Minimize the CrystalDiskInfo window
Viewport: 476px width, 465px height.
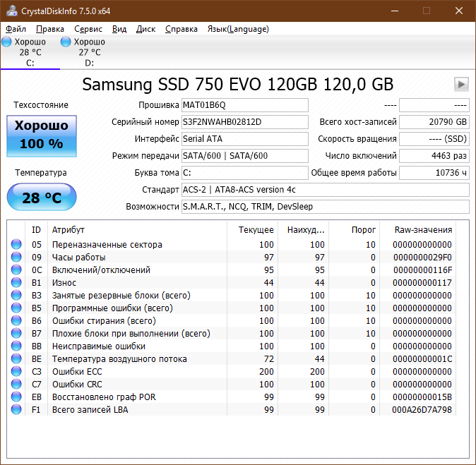395,11
